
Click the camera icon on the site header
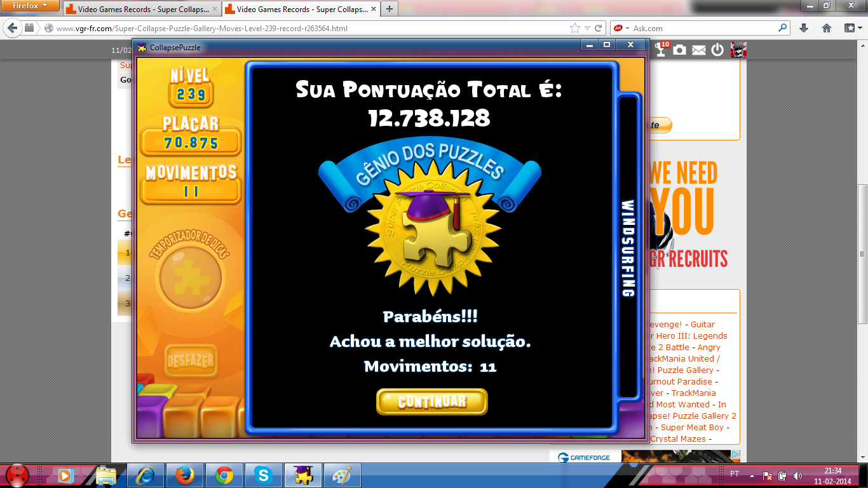tap(680, 50)
